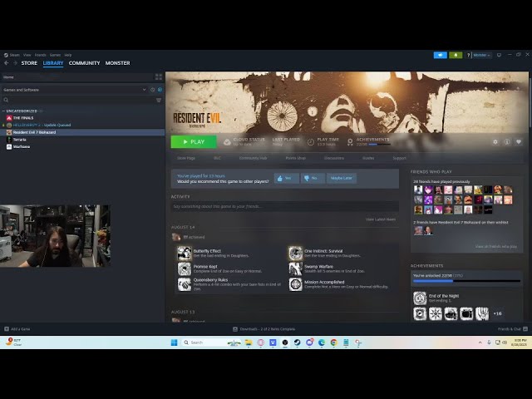Recommend game with Yes thumbs-up

pyautogui.click(x=286, y=178)
